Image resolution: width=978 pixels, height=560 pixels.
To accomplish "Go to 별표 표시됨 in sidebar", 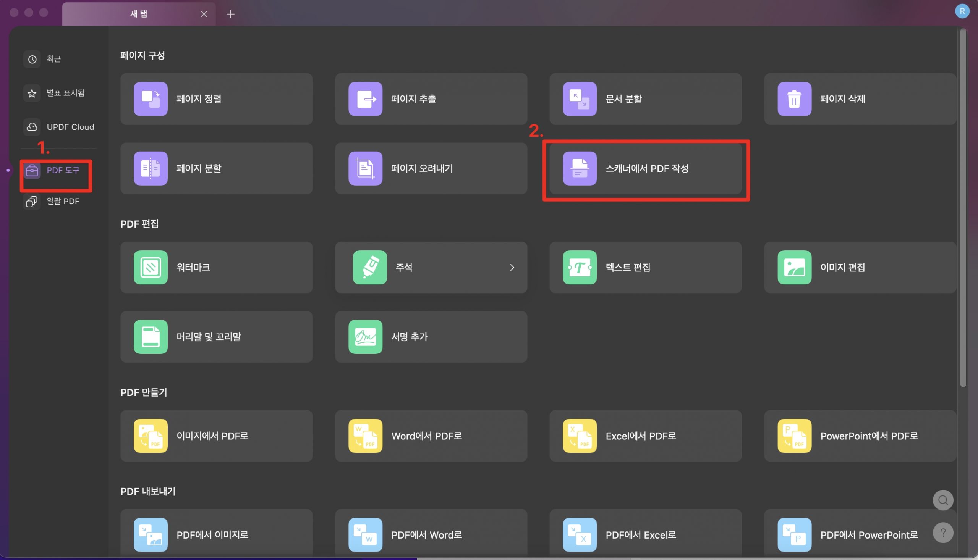I will click(x=58, y=93).
